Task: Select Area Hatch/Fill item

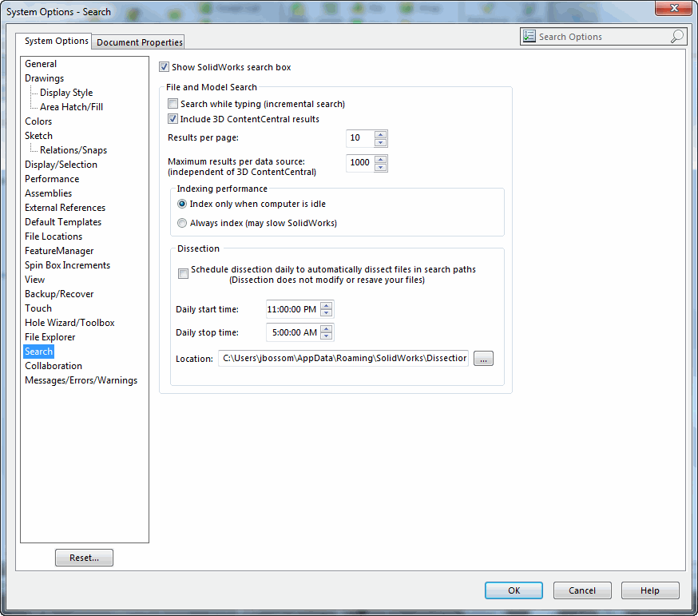Action: [71, 107]
